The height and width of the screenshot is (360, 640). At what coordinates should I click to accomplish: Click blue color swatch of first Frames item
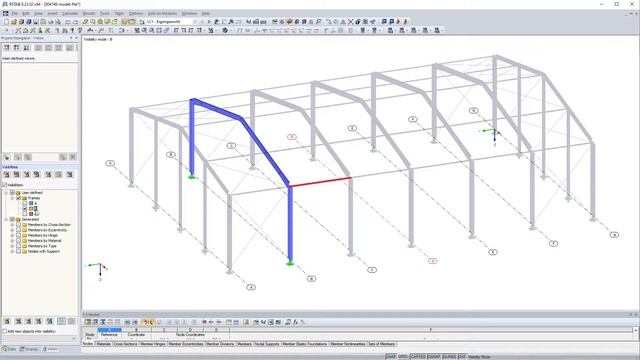tap(31, 203)
